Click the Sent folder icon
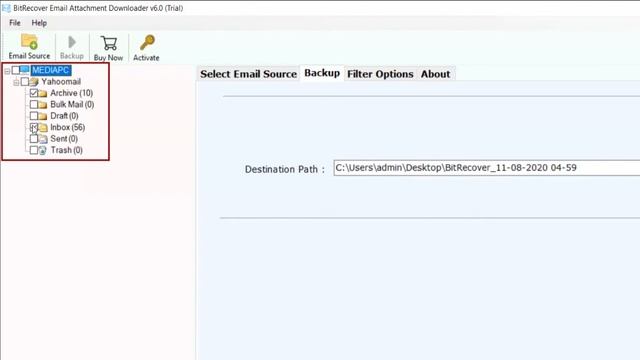 click(43, 139)
